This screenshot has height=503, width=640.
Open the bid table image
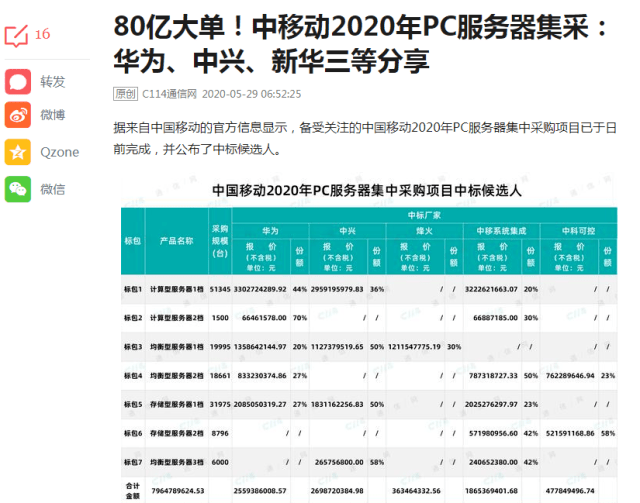coord(369,338)
